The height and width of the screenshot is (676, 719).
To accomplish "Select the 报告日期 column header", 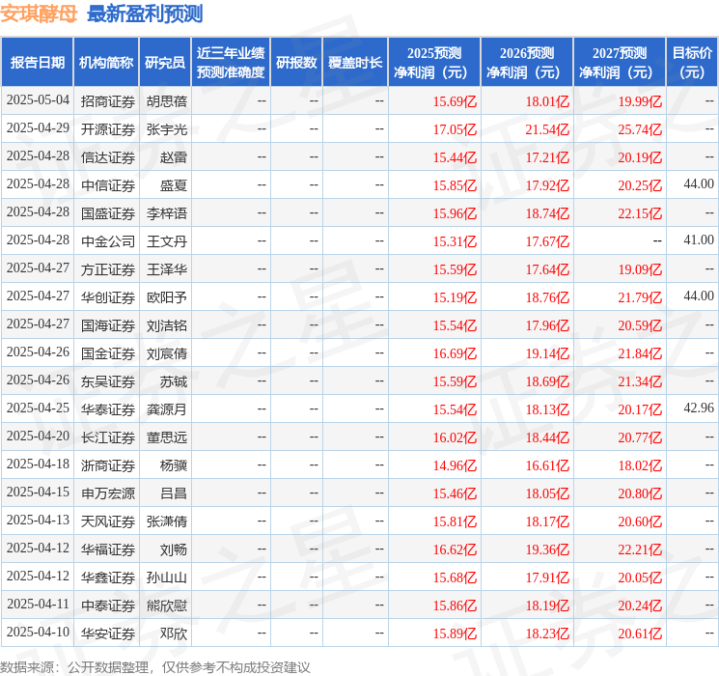I will (37, 62).
